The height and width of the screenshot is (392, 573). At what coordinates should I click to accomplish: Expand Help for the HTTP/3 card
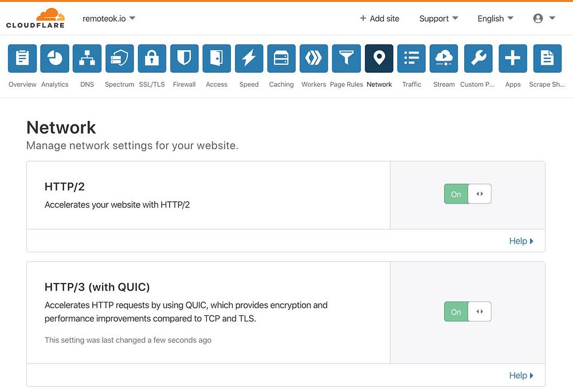click(x=521, y=375)
